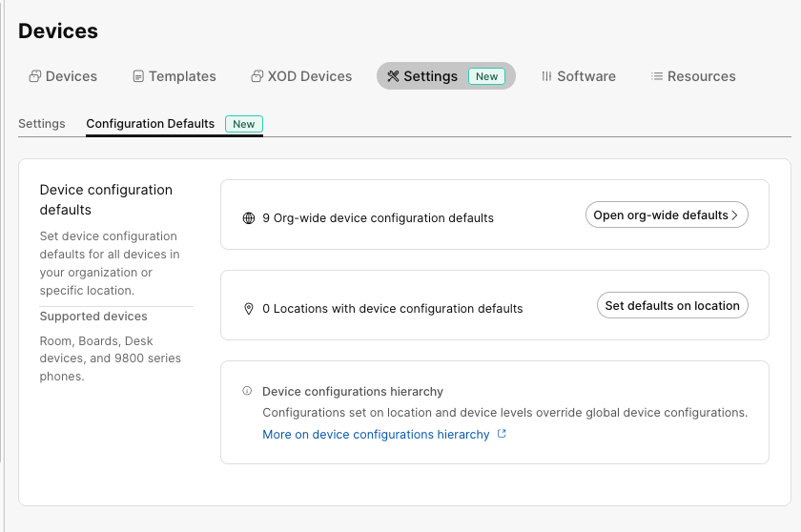Switch to the Settings sub-tab

click(x=42, y=124)
